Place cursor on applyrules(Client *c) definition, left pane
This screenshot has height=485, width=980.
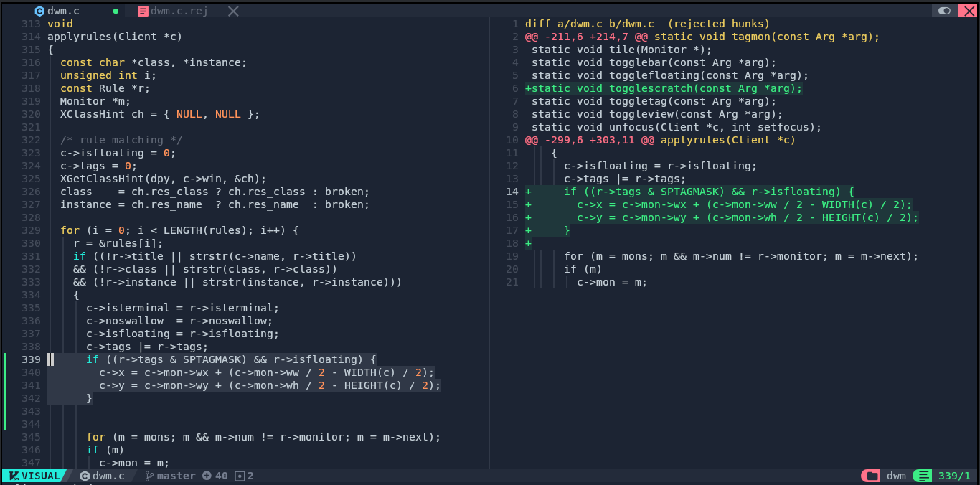[x=115, y=37]
